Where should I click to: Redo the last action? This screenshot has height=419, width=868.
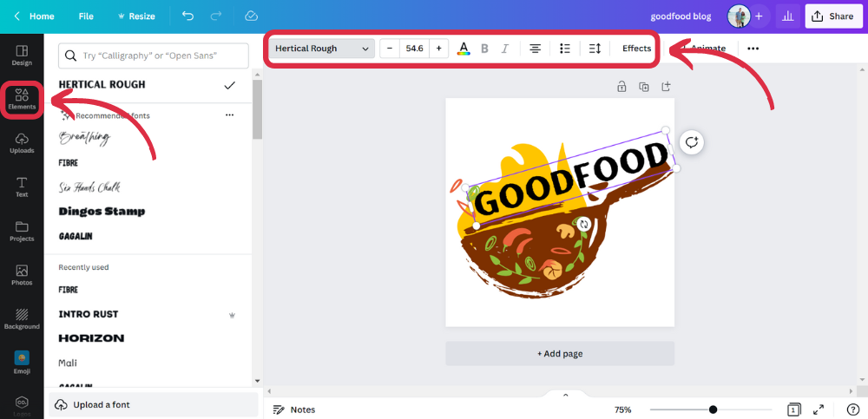[x=216, y=16]
